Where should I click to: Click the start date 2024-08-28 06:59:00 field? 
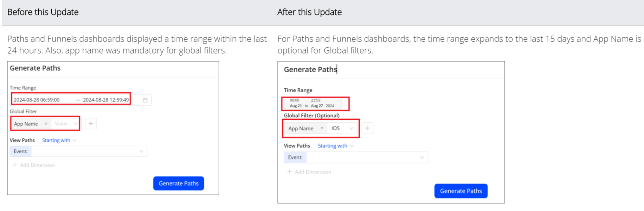click(x=37, y=100)
